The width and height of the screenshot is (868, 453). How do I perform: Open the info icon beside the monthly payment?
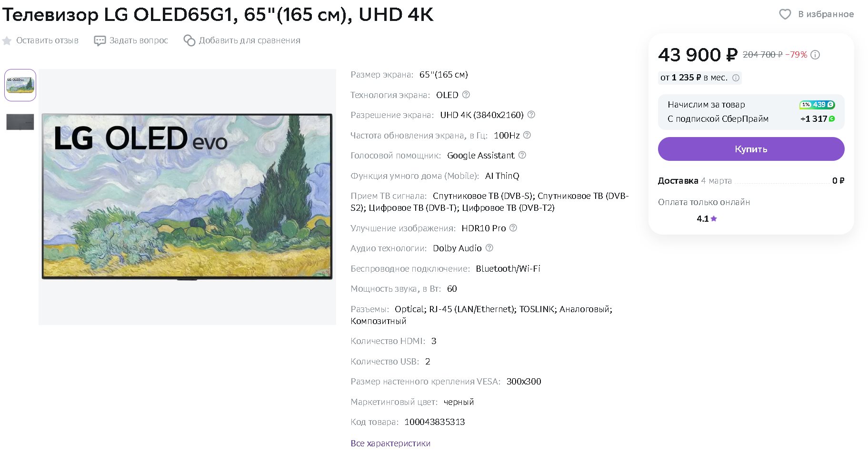click(x=736, y=78)
